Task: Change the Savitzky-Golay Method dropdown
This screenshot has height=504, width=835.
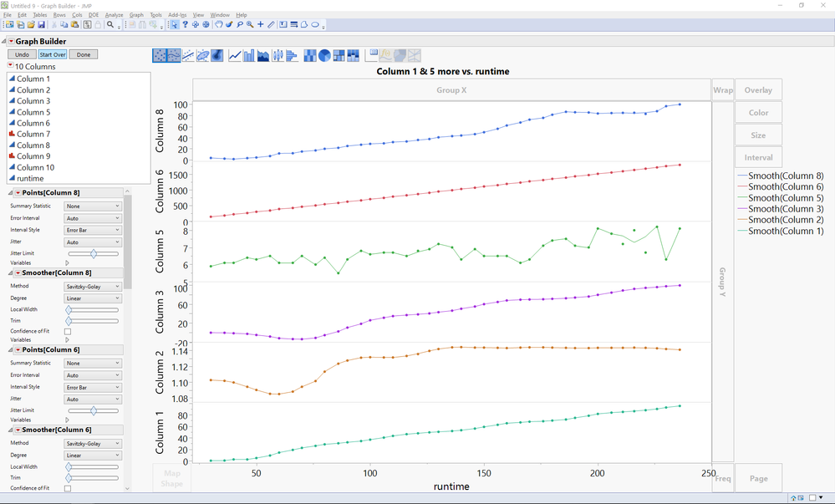Action: (x=92, y=285)
